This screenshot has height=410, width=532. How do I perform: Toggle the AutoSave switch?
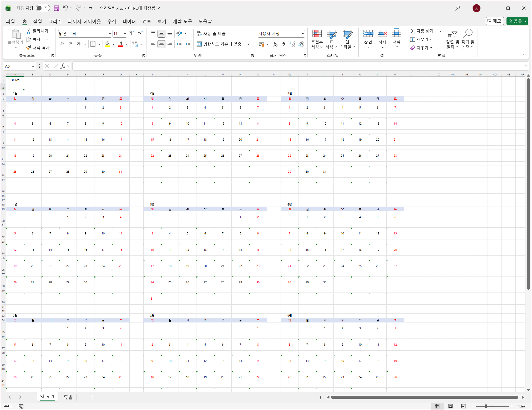point(43,8)
